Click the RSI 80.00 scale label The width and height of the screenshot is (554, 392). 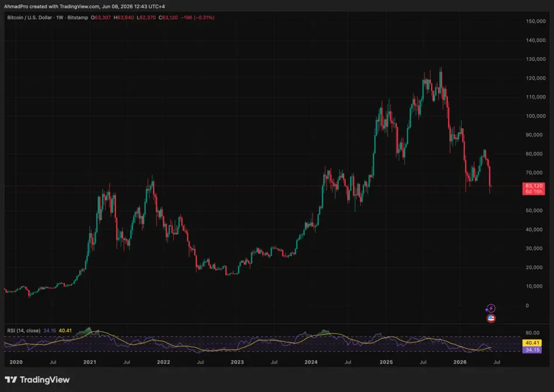[x=532, y=333]
